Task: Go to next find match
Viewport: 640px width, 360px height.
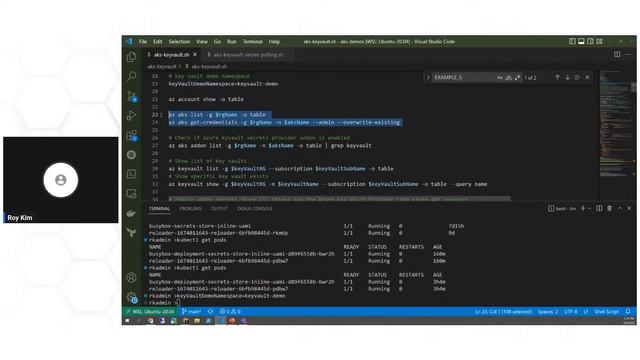Action: 567,77
